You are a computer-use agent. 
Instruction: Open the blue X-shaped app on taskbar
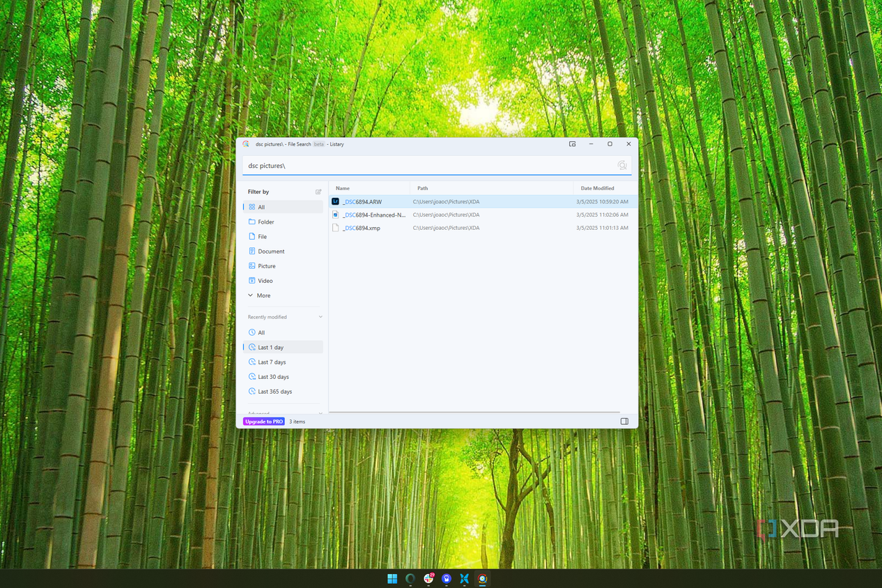[465, 579]
